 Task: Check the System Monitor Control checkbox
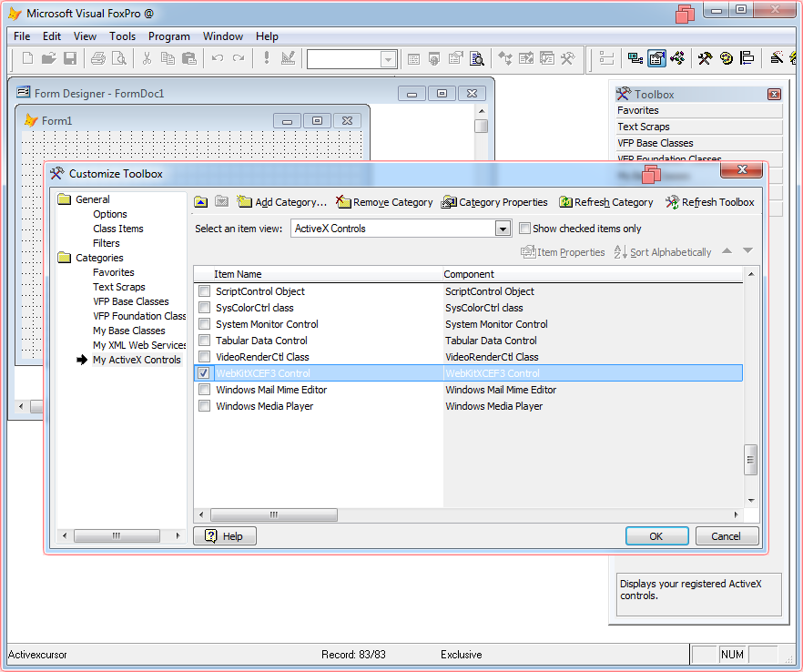click(x=204, y=324)
